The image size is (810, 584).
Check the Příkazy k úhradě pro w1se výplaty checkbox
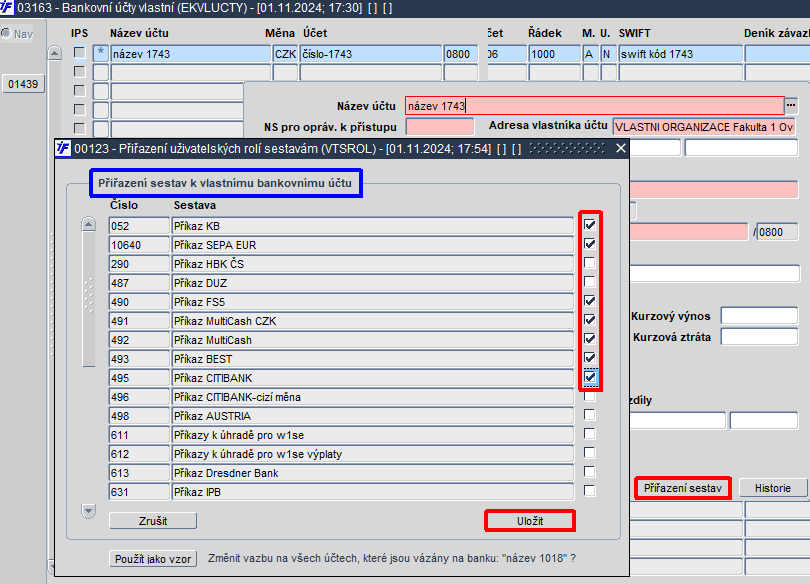589,453
